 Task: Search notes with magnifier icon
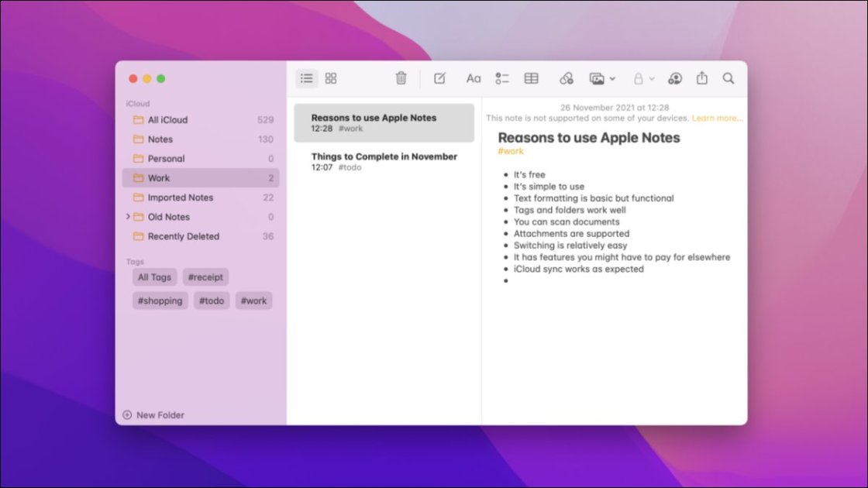[x=728, y=78]
